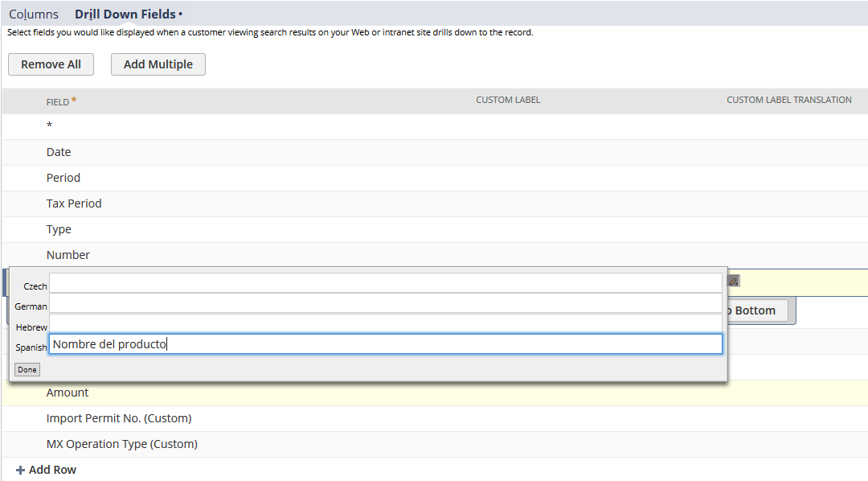The image size is (868, 481).
Task: Select the Tax Period field row
Action: click(435, 204)
